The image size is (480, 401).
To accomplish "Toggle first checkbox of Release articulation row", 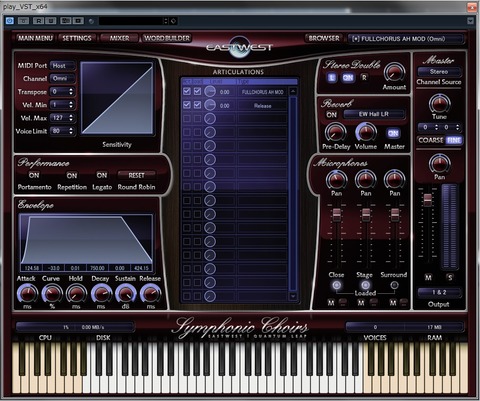I will 187,105.
